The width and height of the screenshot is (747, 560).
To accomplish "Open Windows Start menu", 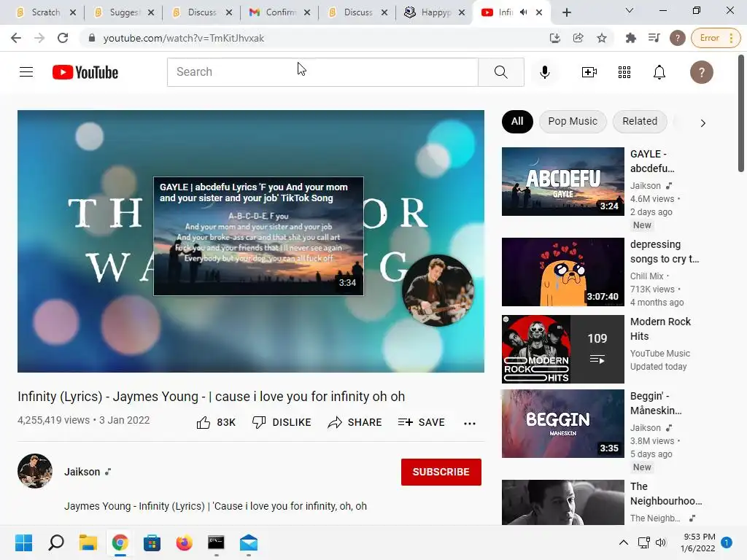I will point(24,542).
